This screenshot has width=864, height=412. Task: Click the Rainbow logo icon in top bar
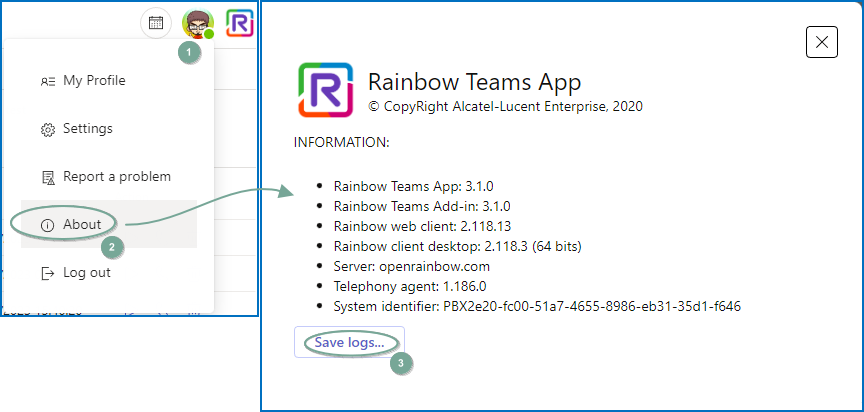240,23
